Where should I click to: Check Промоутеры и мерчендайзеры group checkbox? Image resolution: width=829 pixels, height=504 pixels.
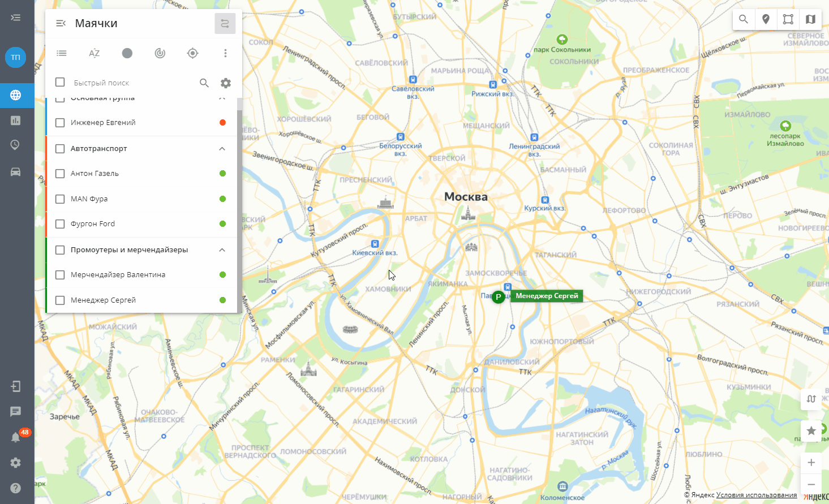click(60, 250)
